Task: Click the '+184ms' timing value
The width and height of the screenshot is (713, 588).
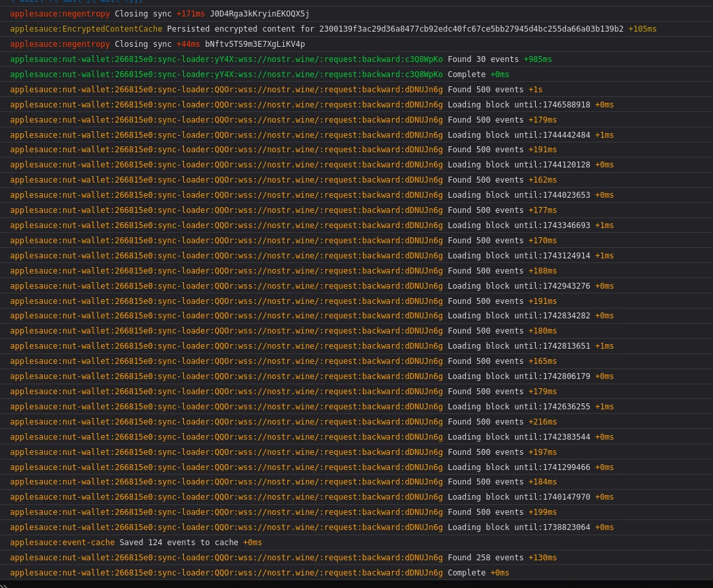Action: pyautogui.click(x=542, y=482)
